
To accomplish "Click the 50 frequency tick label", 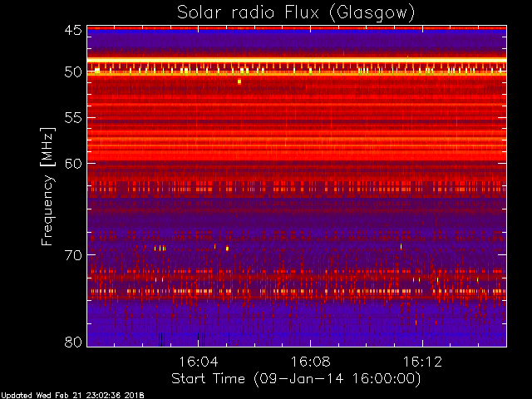I will coord(73,72).
